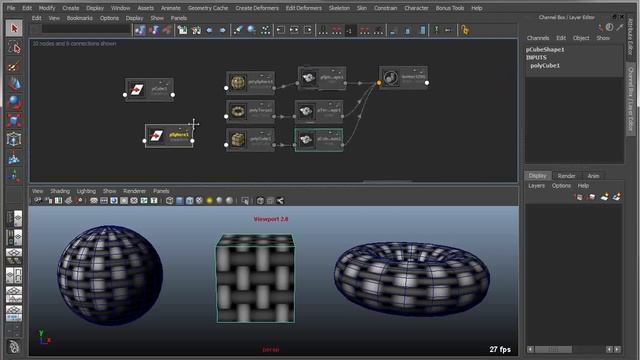Click the polyTorus1 node icon
Image resolution: width=640 pixels, height=360 pixels.
(x=238, y=111)
